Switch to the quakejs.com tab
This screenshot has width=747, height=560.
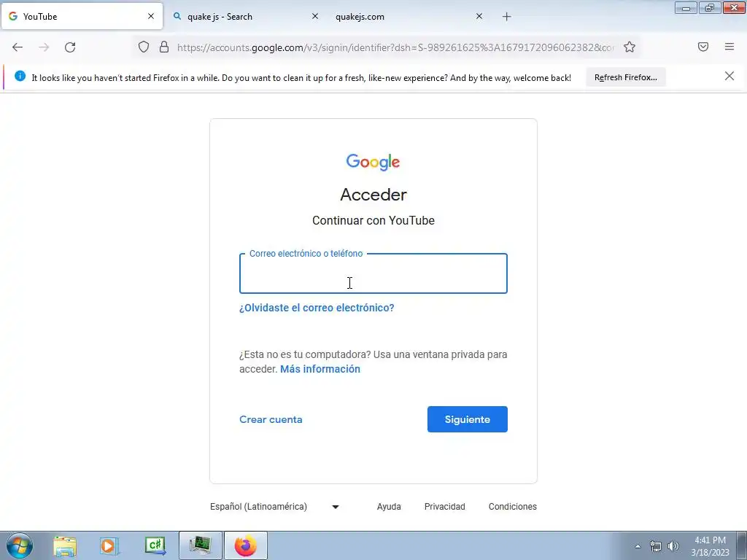coord(410,16)
